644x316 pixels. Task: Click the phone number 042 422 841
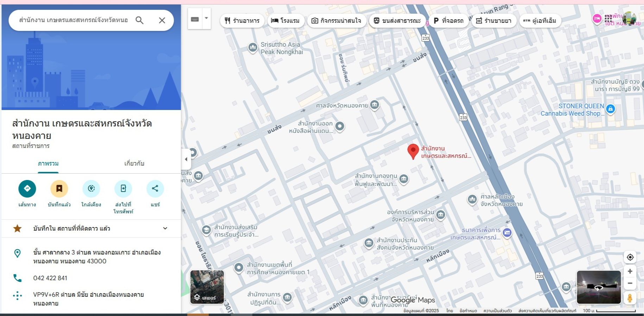click(50, 278)
